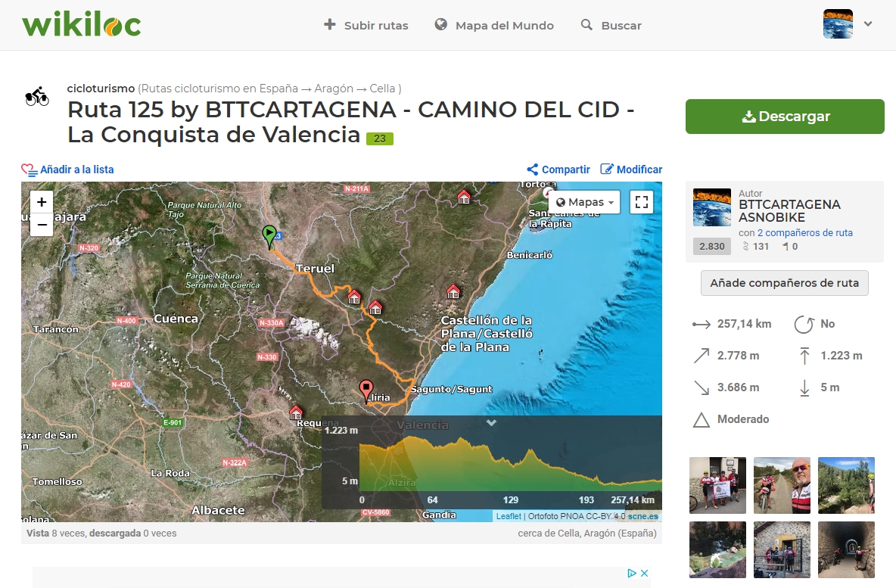The image size is (896, 588).
Task: Download the route with Descargar
Action: [x=785, y=117]
